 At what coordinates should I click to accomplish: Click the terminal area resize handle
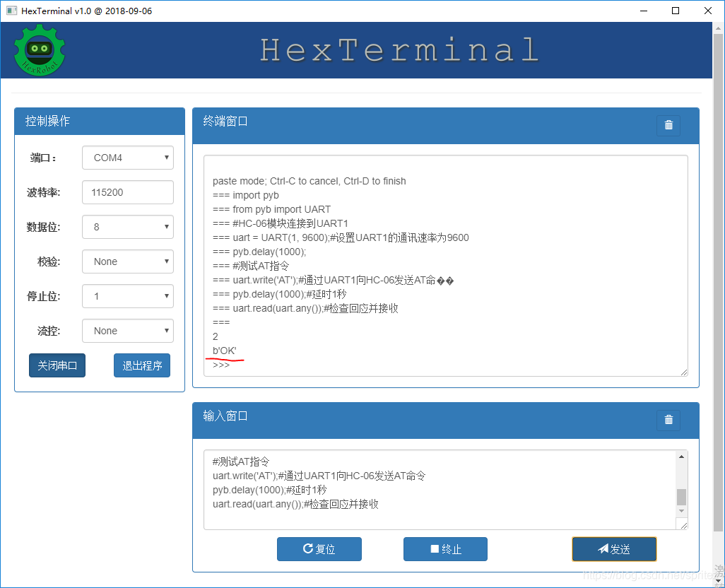[684, 372]
